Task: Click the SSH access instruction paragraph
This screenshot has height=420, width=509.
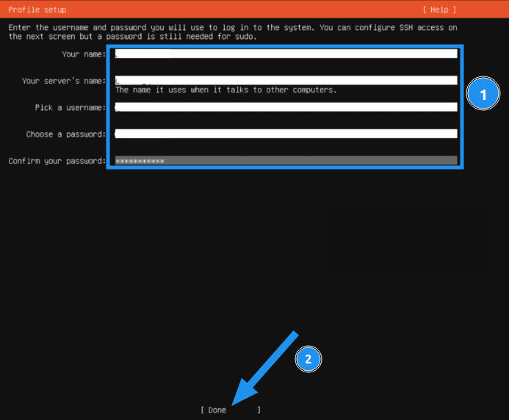Action: (x=232, y=32)
